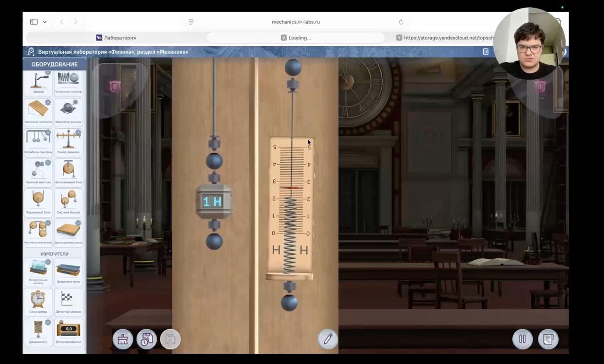Choose the Секундомер stopwatch tile
This screenshot has width=604, height=364.
tap(38, 302)
